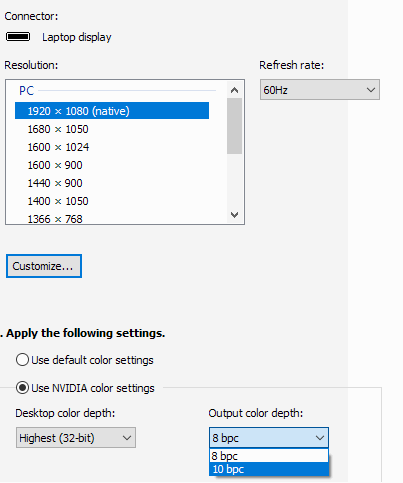
Task: Select 1680 × 1050 resolution
Action: pos(112,129)
